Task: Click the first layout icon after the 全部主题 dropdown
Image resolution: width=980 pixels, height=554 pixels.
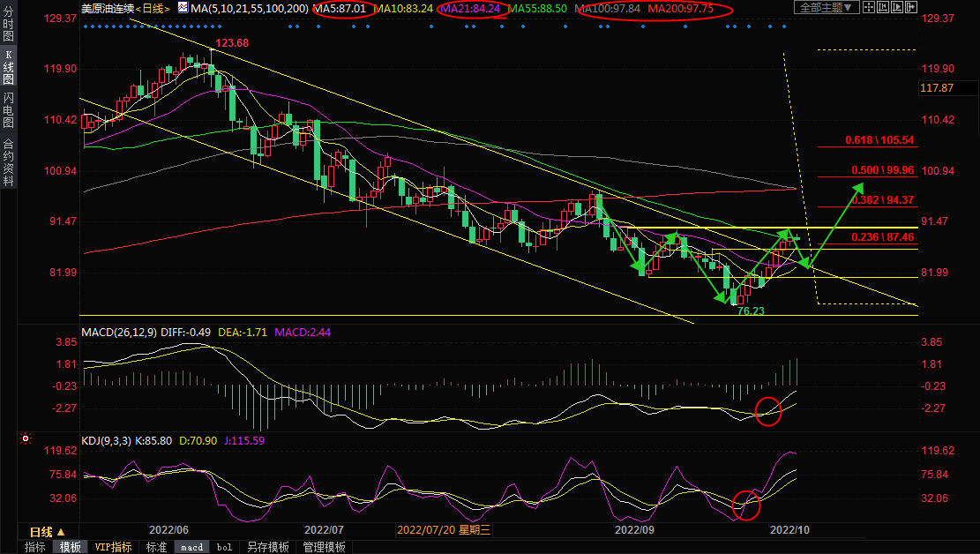Action: (870, 8)
